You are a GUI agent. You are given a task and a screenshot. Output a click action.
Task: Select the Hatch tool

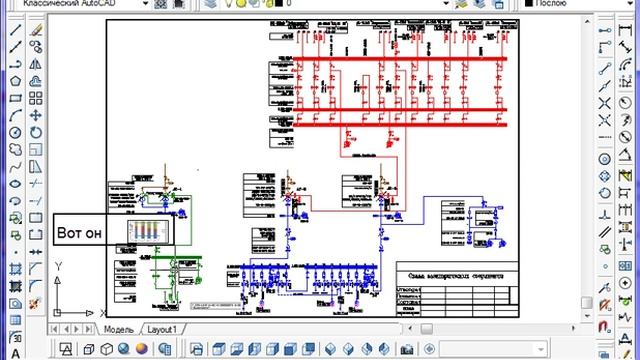[16, 269]
